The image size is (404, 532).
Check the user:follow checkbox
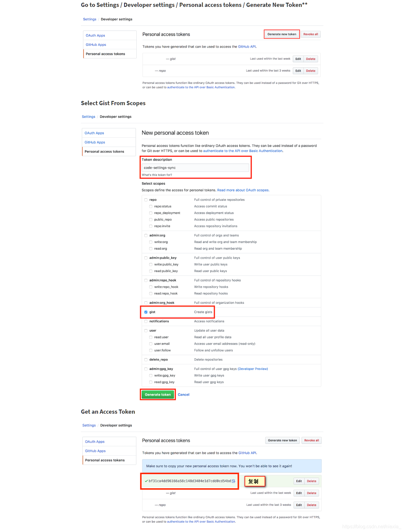point(151,350)
